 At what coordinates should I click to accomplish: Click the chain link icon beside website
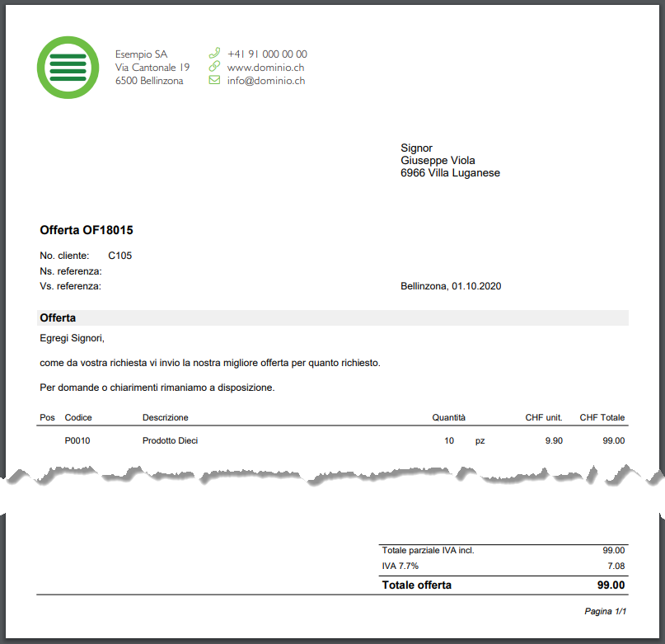[x=214, y=67]
